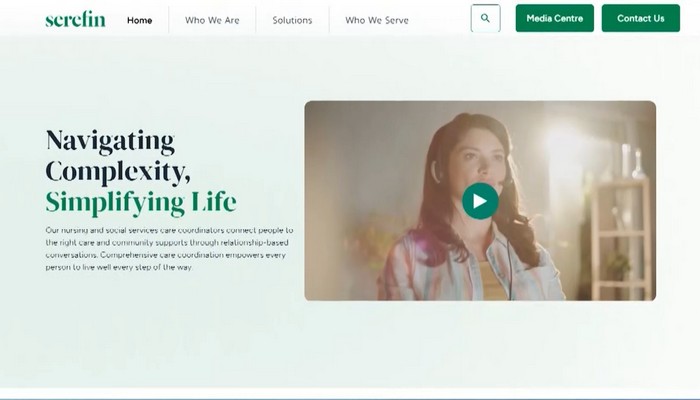Click the care coordinators description paragraph
This screenshot has height=400, width=700.
tap(169, 249)
